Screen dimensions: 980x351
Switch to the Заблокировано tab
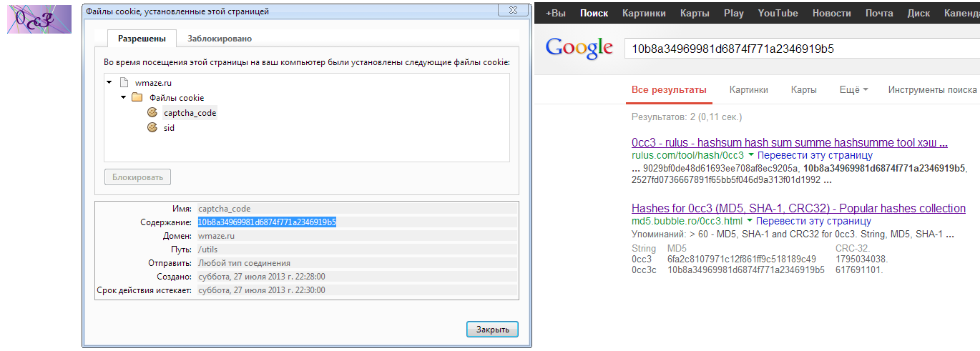click(x=220, y=39)
